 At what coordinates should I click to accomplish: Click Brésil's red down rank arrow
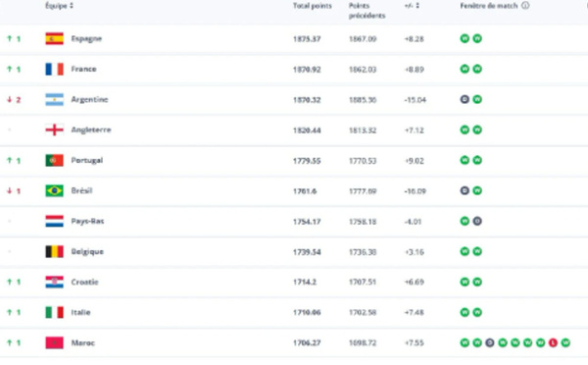tap(10, 190)
